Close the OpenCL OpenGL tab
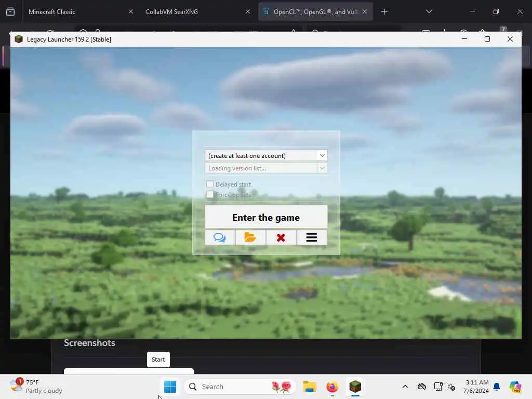This screenshot has height=399, width=532. coord(365,12)
